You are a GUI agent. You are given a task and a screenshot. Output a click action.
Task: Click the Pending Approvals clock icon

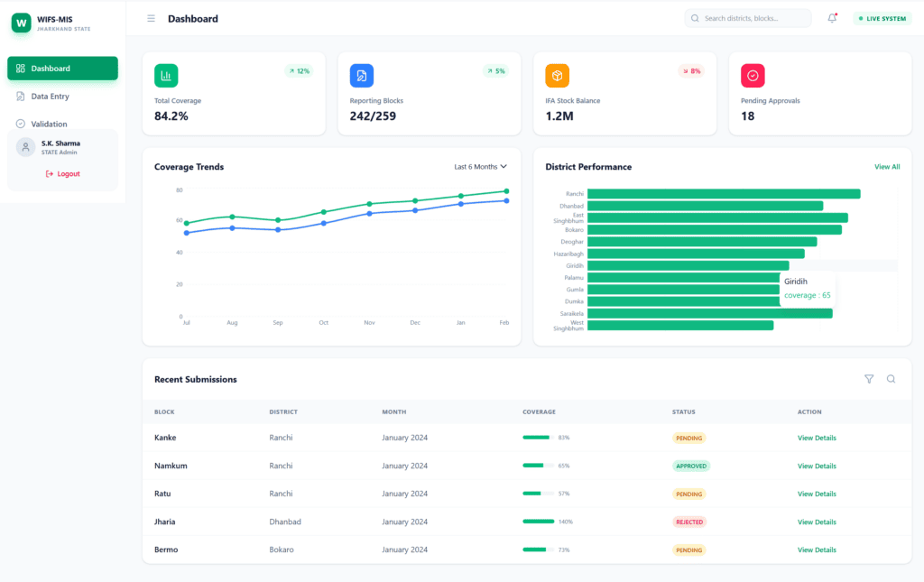pos(753,76)
